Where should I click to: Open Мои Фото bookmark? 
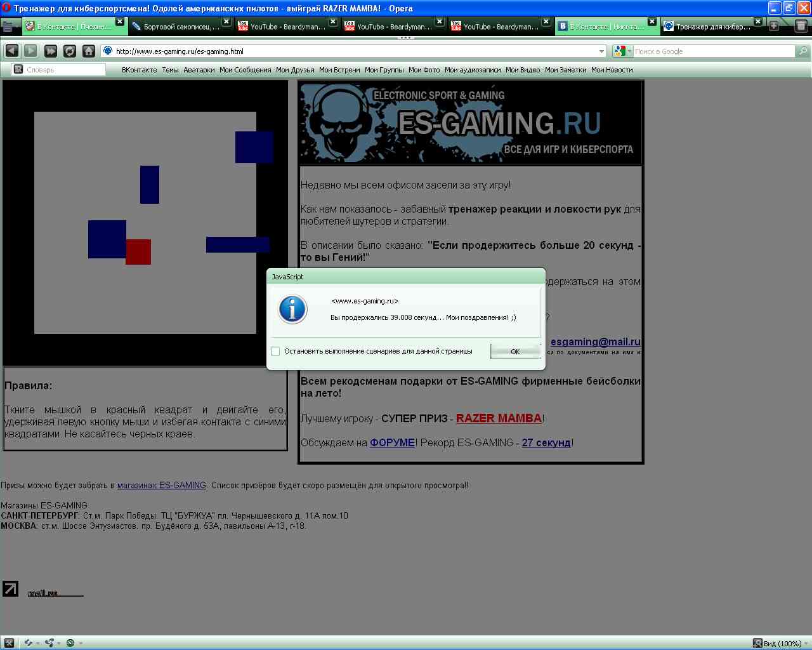click(424, 70)
